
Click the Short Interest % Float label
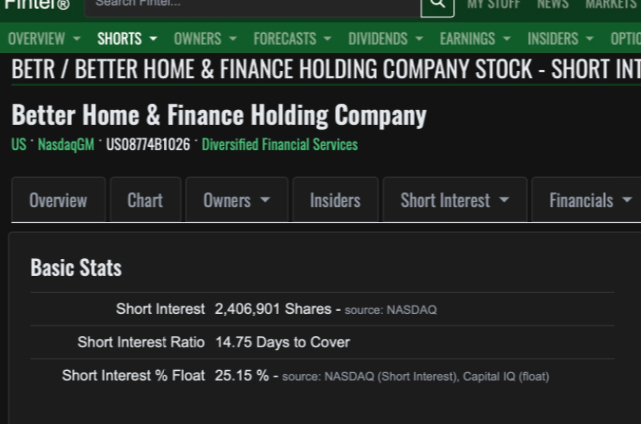133,375
